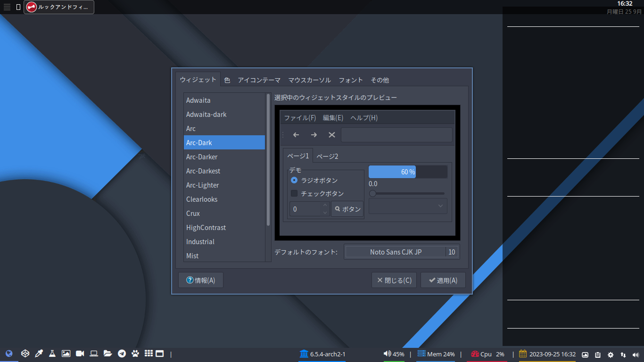Click the theme list vertical scrollbar
The height and width of the screenshot is (362, 644).
point(268,160)
